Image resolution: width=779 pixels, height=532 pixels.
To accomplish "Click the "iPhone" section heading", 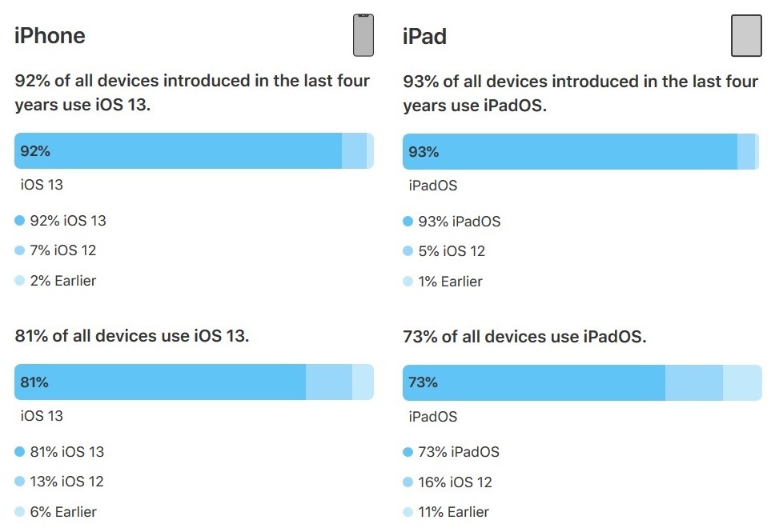I will [50, 36].
